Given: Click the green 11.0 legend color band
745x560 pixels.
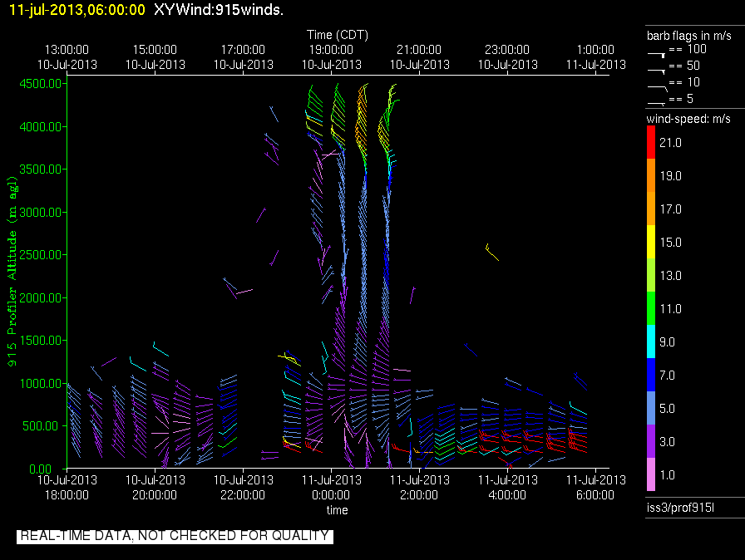Looking at the screenshot, I should (x=651, y=308).
